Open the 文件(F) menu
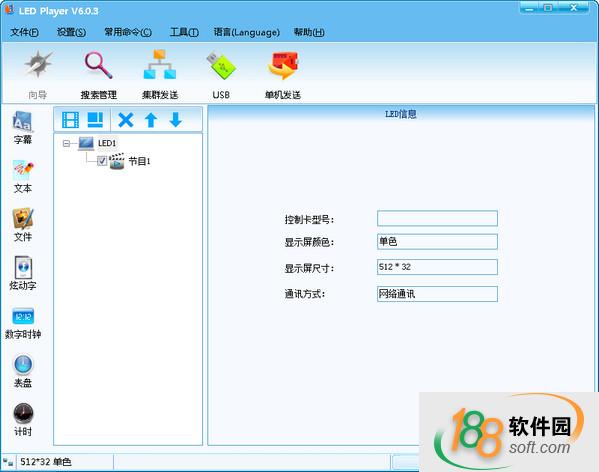The image size is (599, 472). tap(24, 32)
